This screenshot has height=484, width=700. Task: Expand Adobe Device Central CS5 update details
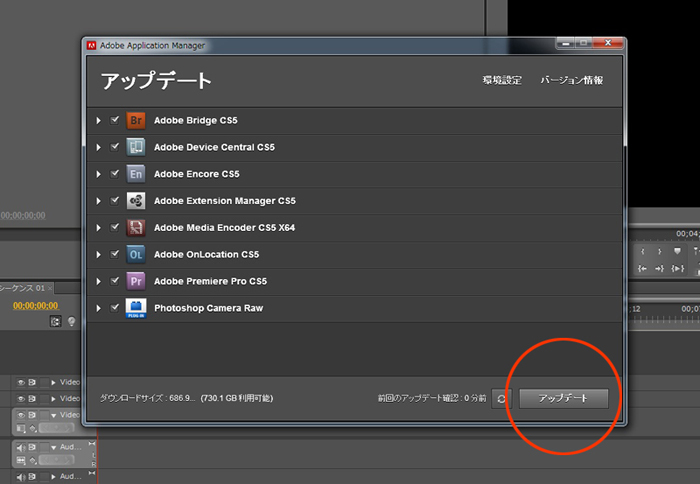click(99, 147)
